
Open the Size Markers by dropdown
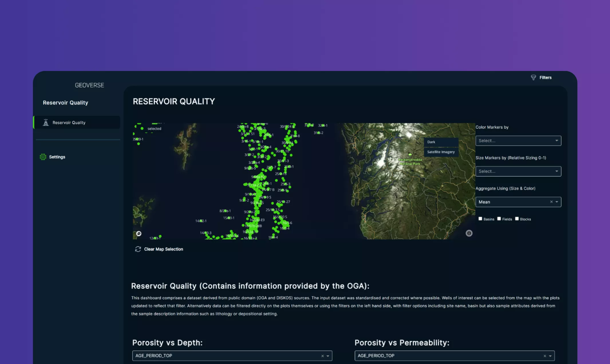pos(518,171)
